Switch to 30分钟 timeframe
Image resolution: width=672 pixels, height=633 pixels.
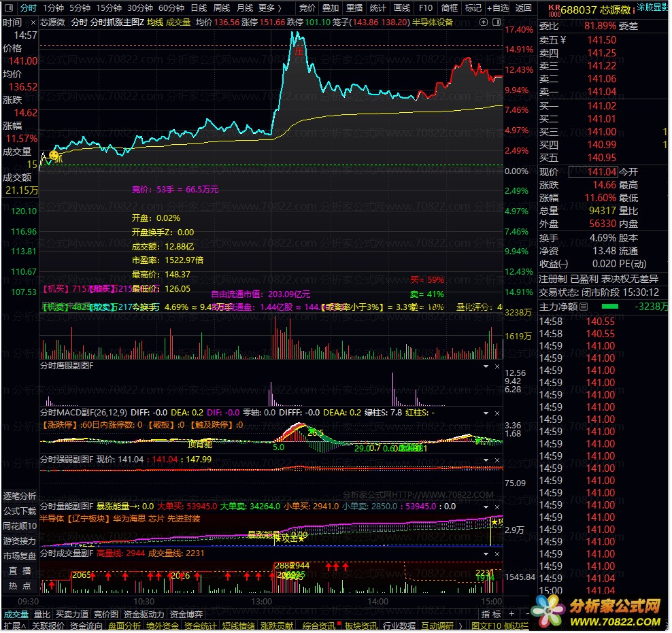click(x=141, y=8)
